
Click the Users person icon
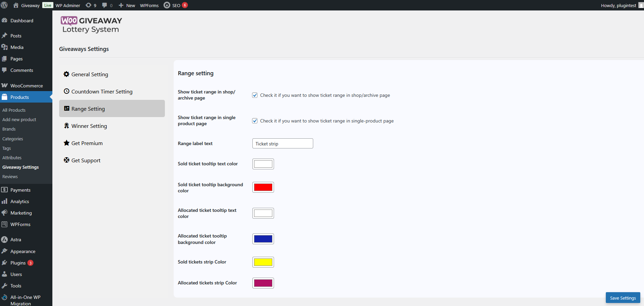[4, 274]
